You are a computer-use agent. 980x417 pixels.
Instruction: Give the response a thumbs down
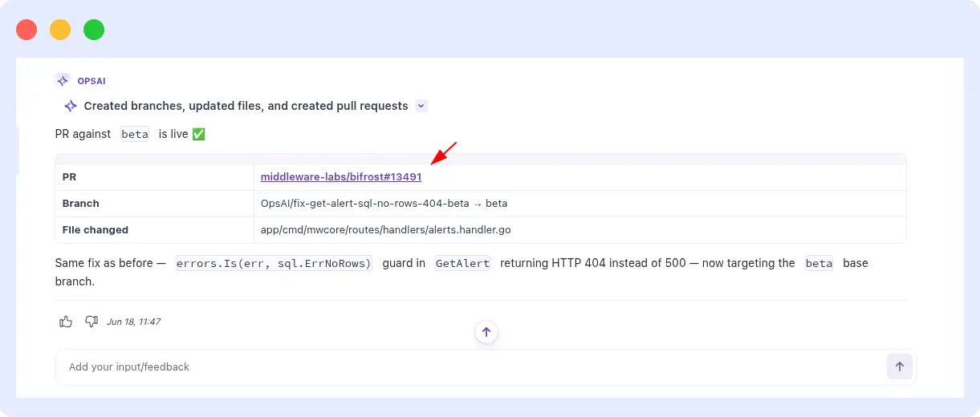91,322
